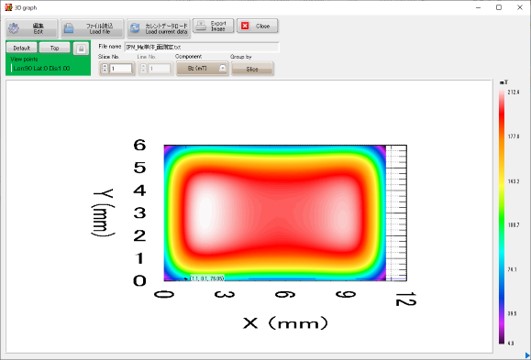The image size is (531, 360).
Task: Click the blue arrow at the window's bottom-right corner
Action: pos(527,356)
